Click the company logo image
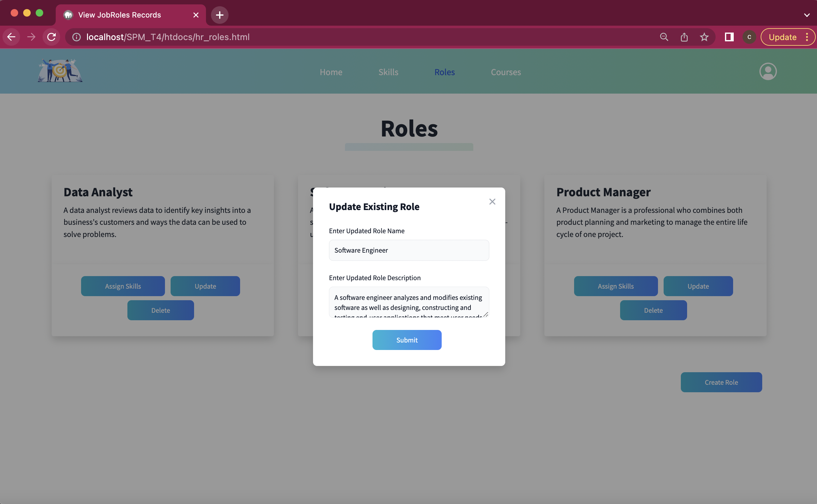The width and height of the screenshot is (817, 504). (x=59, y=71)
